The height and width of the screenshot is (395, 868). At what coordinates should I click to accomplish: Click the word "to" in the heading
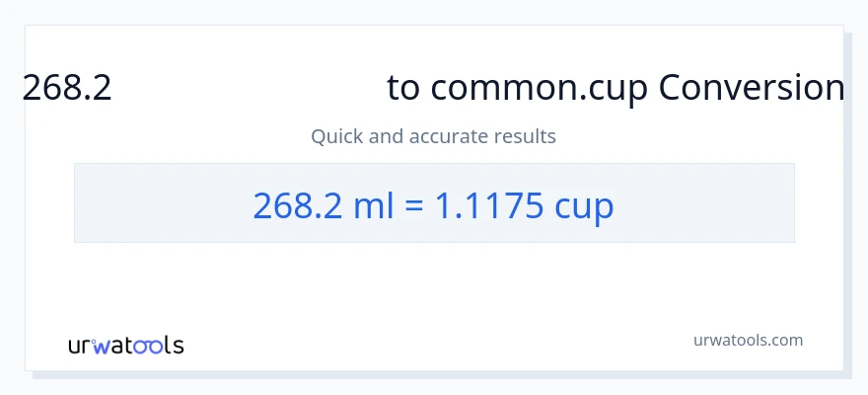404,89
